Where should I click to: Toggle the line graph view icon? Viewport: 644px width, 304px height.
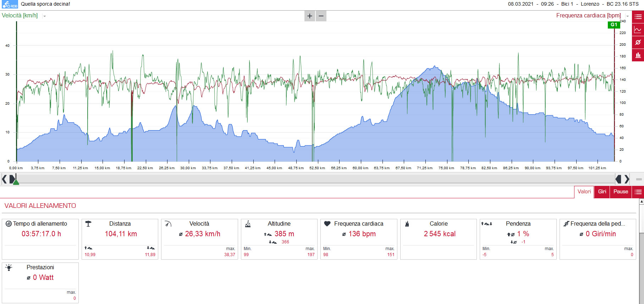coord(638,29)
